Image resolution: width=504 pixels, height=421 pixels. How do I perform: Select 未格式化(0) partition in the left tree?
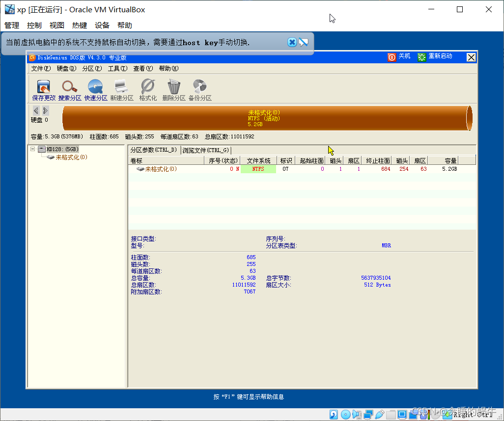71,158
